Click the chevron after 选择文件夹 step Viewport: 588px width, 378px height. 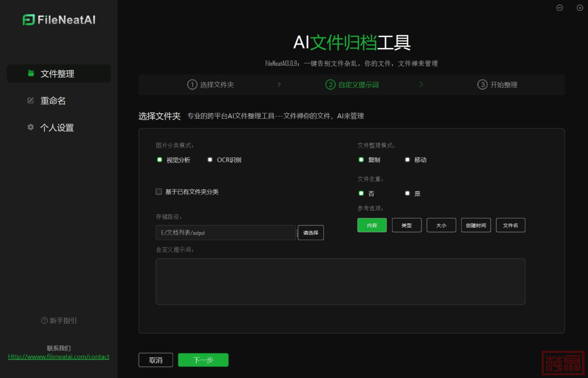[279, 84]
